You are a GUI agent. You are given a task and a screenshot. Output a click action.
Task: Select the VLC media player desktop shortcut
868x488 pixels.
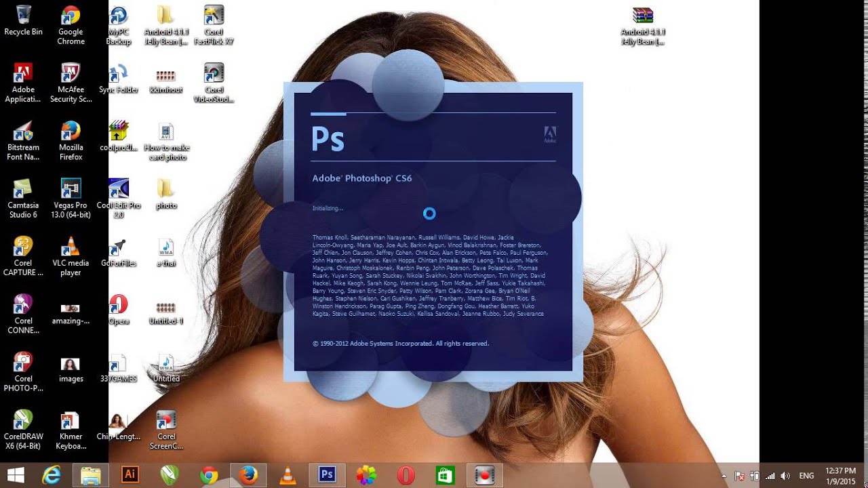pos(71,256)
